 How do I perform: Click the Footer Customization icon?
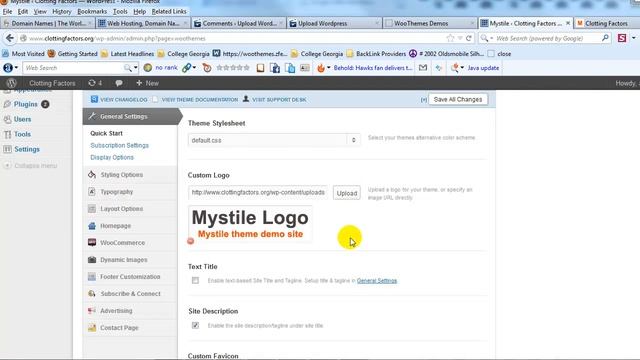pyautogui.click(x=92, y=276)
